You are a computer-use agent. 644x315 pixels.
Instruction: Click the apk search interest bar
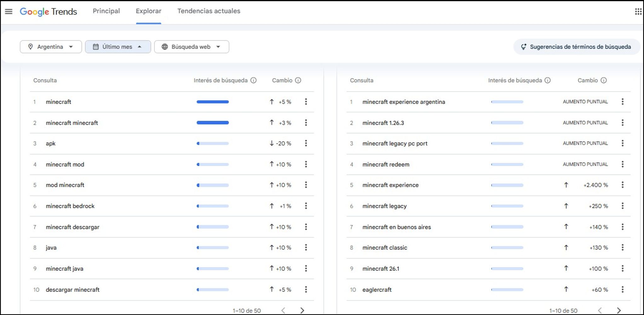click(x=213, y=143)
